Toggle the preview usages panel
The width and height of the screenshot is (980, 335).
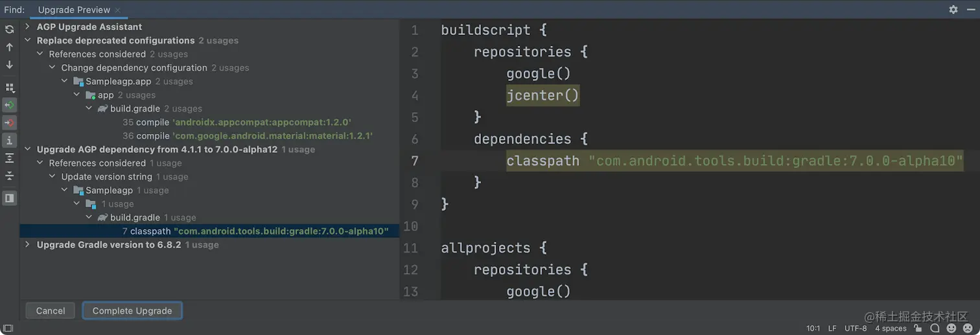coord(9,198)
